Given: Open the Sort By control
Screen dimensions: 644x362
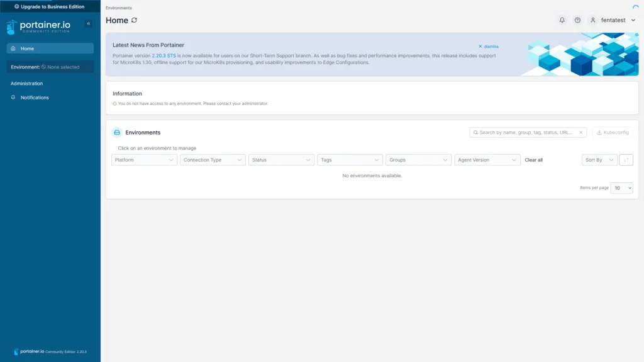Looking at the screenshot, I should [598, 160].
